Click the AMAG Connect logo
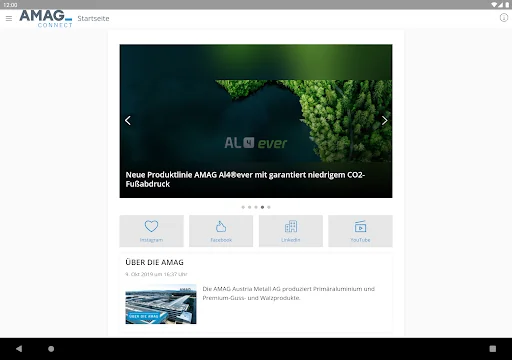 pyautogui.click(x=46, y=19)
